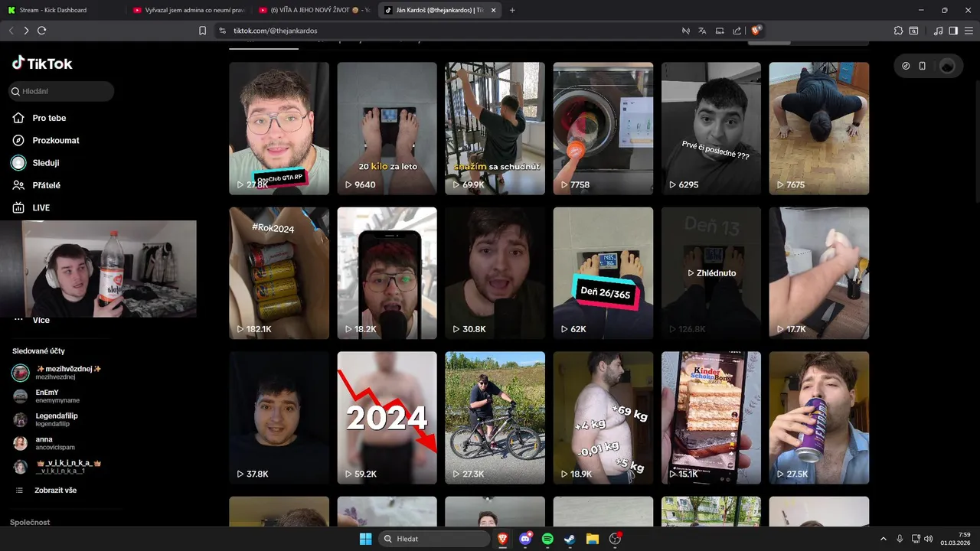
Task: Open video with 30.8K views
Action: click(495, 273)
